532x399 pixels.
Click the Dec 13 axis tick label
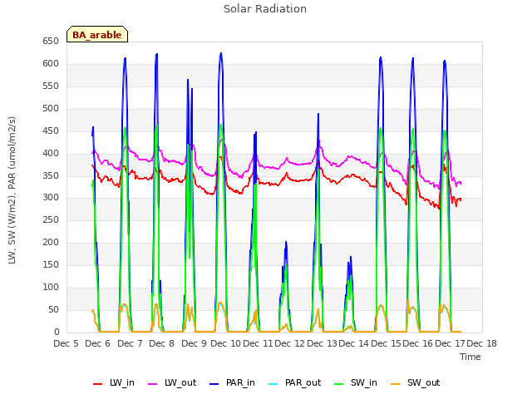(322, 343)
